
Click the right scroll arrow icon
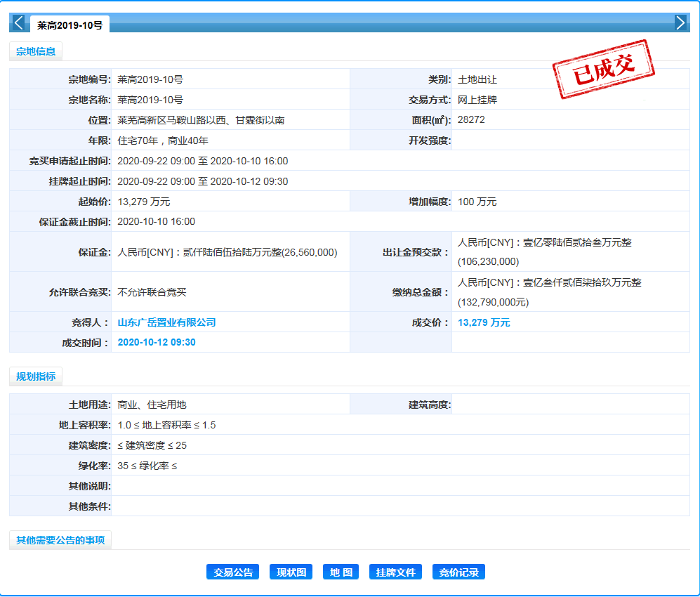tap(680, 22)
